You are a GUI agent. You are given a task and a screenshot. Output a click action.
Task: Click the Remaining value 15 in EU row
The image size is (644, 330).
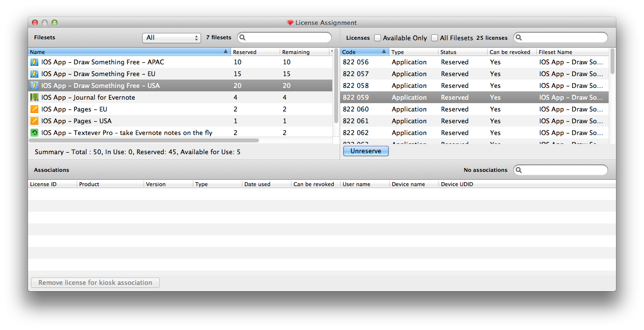(x=287, y=74)
